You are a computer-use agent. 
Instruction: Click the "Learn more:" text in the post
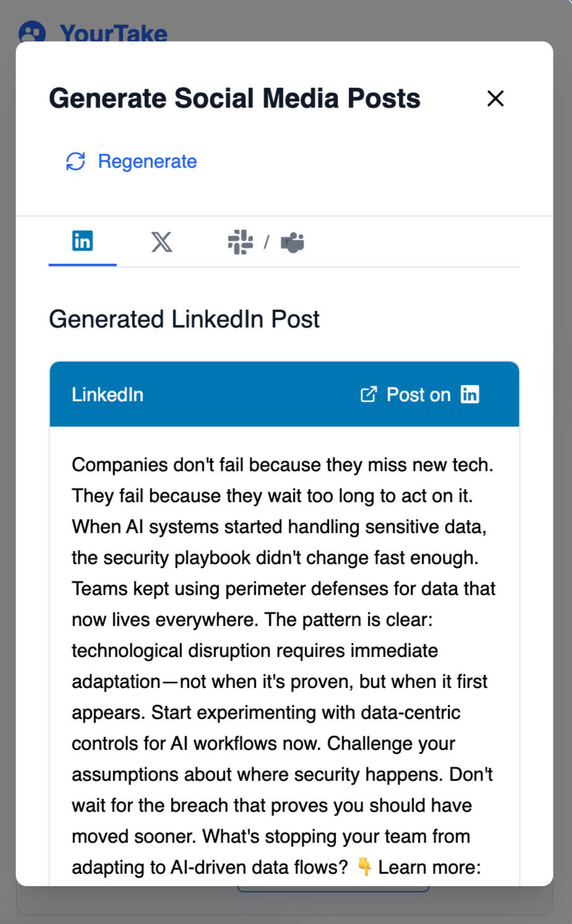point(430,867)
